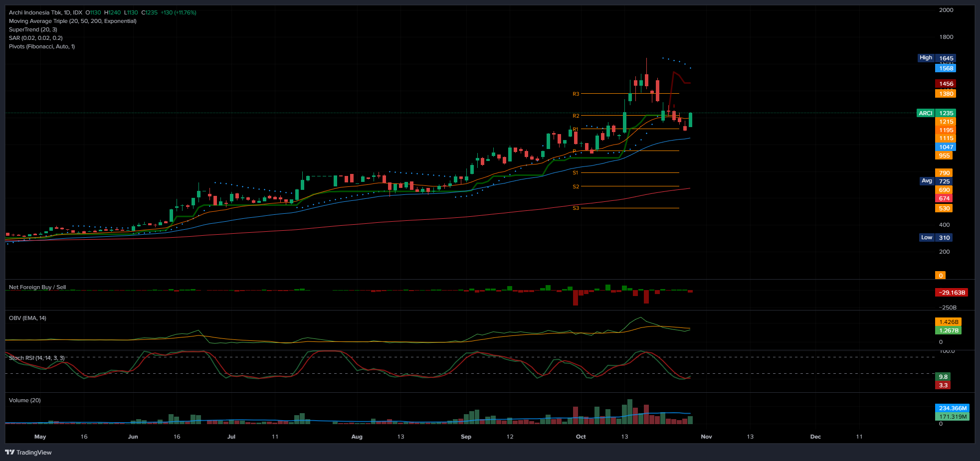The image size is (980, 461).
Task: Click the R3 pivot level label
Action: pyautogui.click(x=576, y=94)
